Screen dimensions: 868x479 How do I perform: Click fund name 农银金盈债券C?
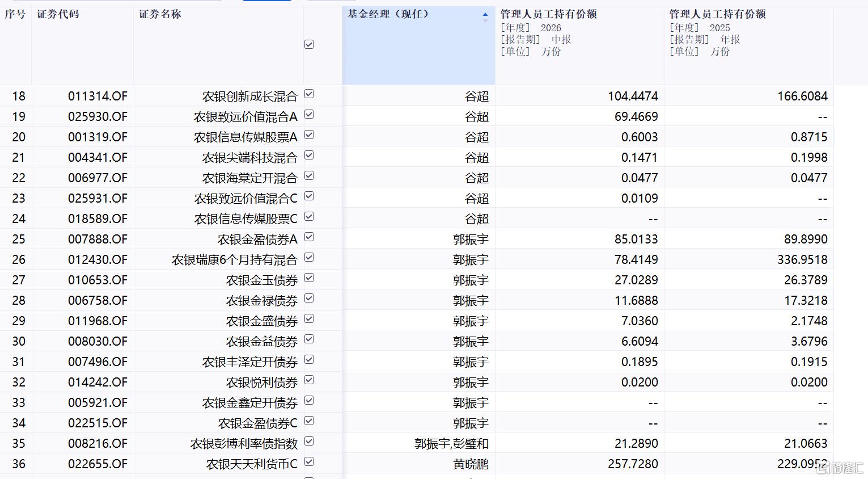258,423
